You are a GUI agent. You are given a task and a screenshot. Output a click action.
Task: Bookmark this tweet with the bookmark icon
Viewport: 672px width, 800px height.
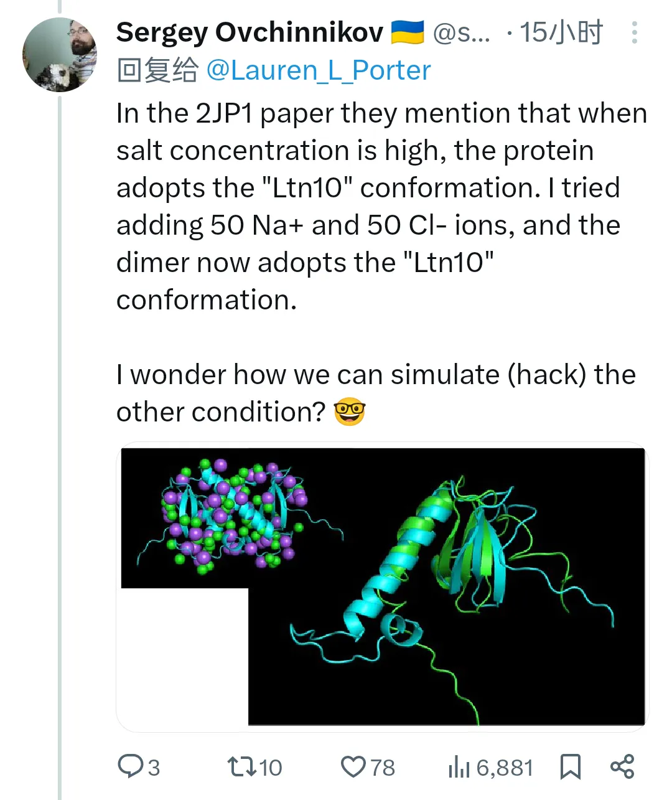click(x=570, y=766)
